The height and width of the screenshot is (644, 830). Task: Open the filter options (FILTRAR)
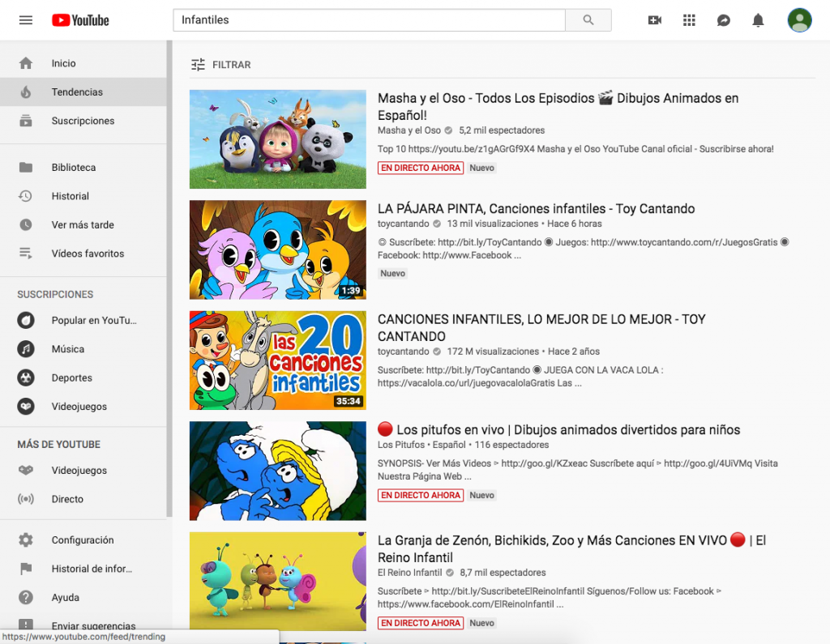coord(221,65)
